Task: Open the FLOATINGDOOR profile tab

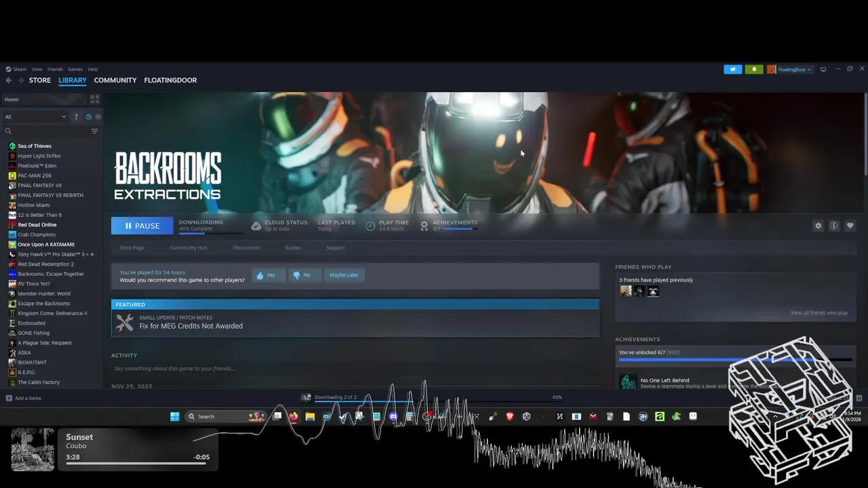Action: [x=170, y=80]
